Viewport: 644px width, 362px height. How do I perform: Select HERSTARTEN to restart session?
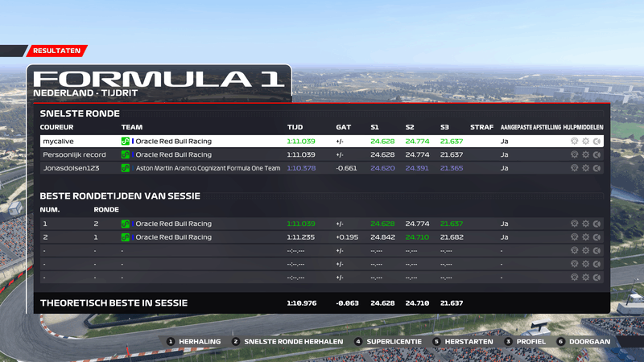click(463, 341)
